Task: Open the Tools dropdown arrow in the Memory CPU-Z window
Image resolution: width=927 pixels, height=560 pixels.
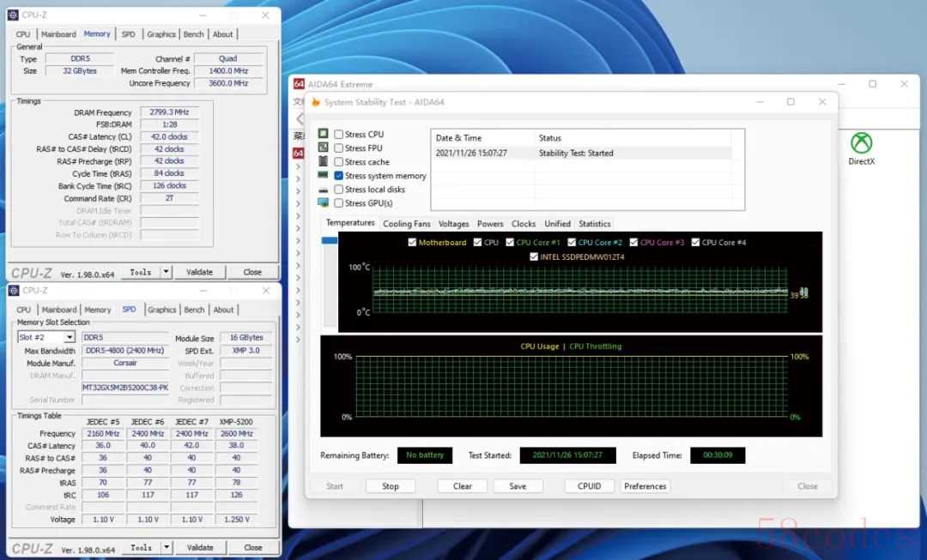Action: tap(167, 272)
